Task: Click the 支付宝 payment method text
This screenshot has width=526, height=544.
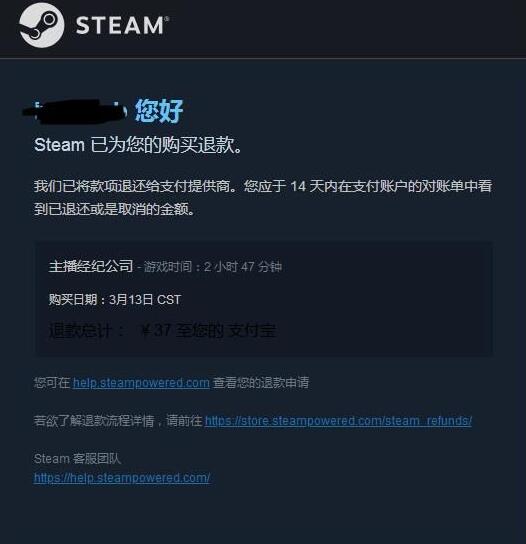Action: pyautogui.click(x=252, y=331)
